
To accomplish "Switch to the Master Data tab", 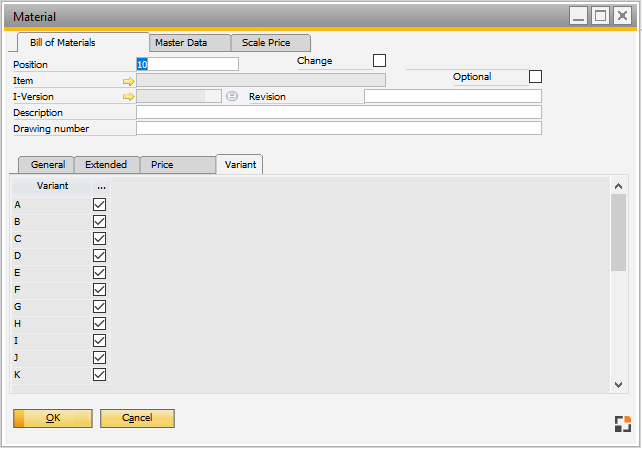I will (x=181, y=43).
